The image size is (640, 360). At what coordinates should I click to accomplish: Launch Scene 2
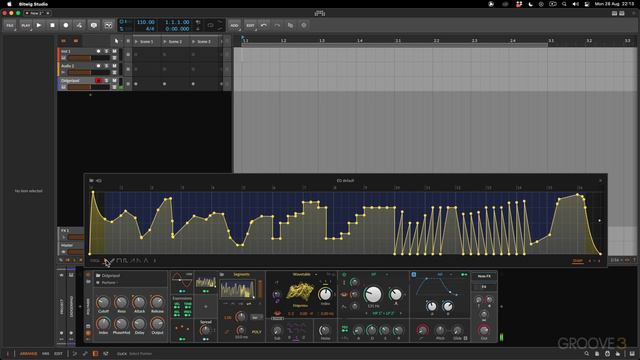coord(165,42)
